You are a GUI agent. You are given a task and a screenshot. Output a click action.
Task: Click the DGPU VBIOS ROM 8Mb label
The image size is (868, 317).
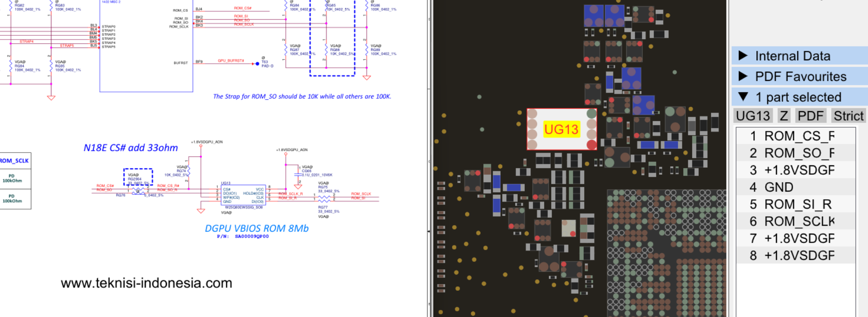256,228
